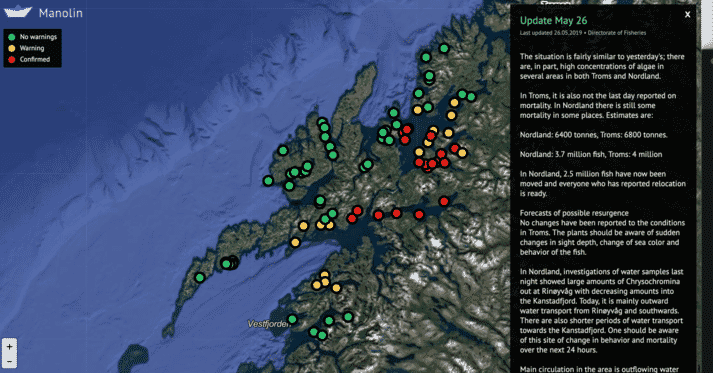713x373 pixels.
Task: Click the green No warnings legend dot
Action: [x=12, y=37]
